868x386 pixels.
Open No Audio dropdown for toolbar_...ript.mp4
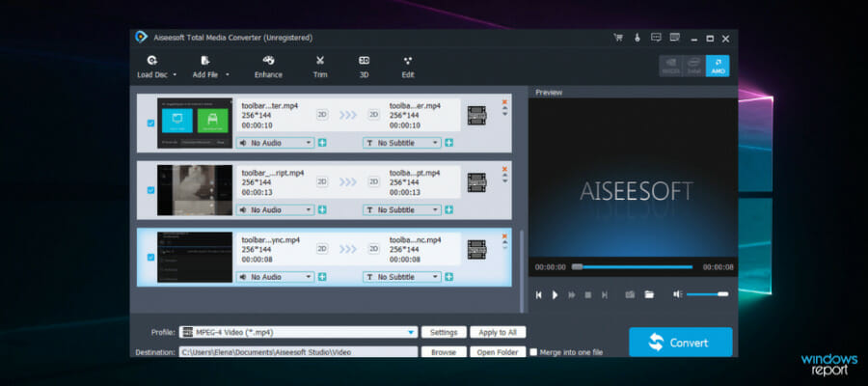tap(276, 210)
